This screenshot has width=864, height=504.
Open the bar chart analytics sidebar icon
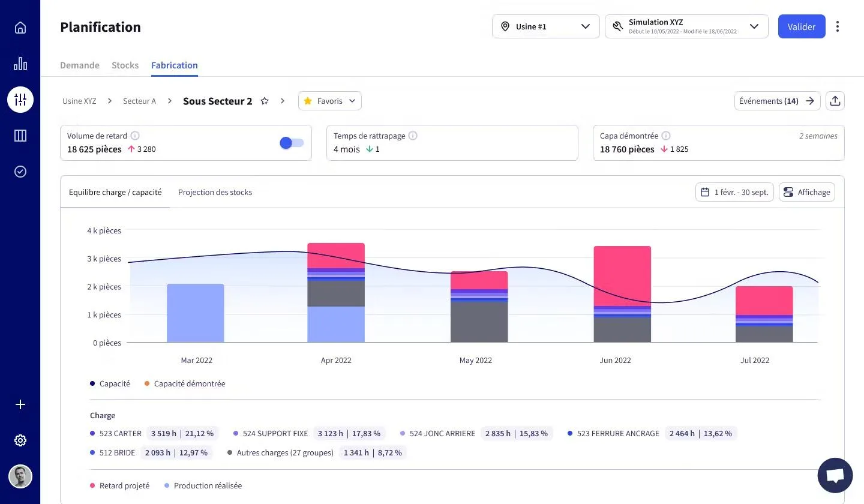20,64
